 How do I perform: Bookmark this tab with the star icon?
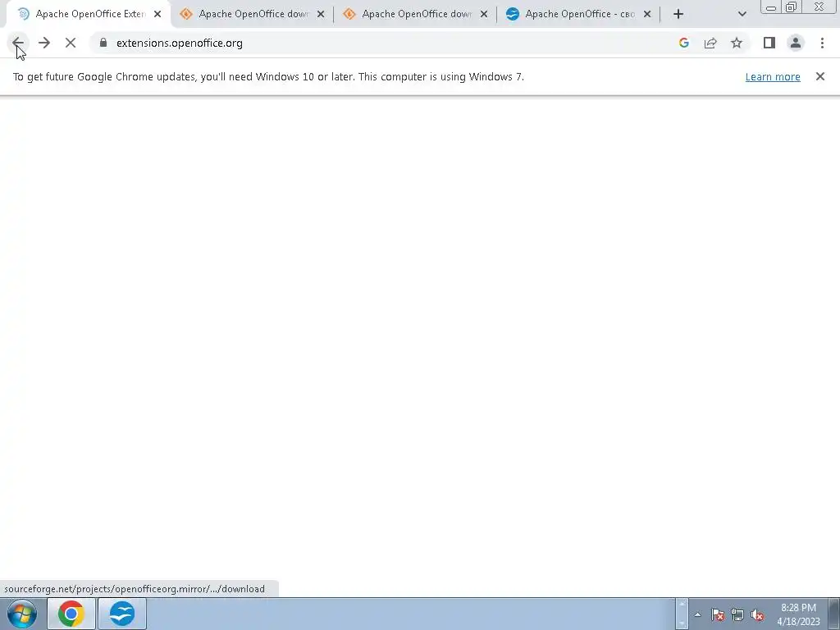(737, 43)
